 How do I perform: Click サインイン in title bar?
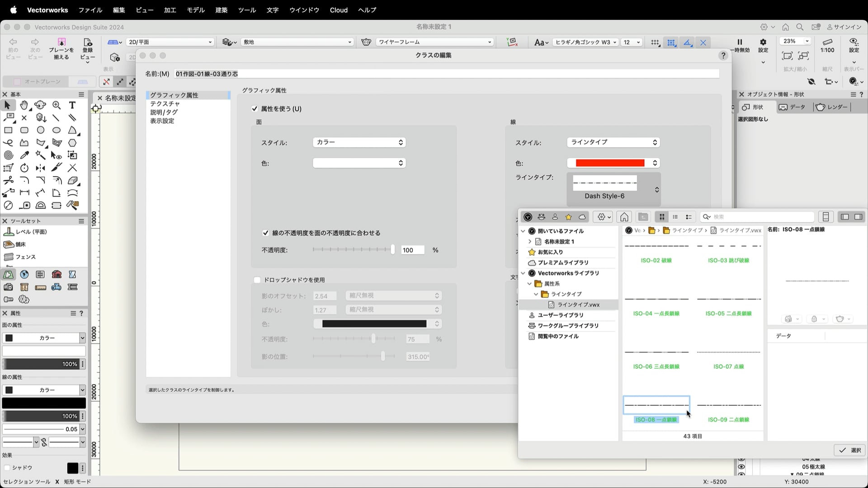(x=844, y=27)
